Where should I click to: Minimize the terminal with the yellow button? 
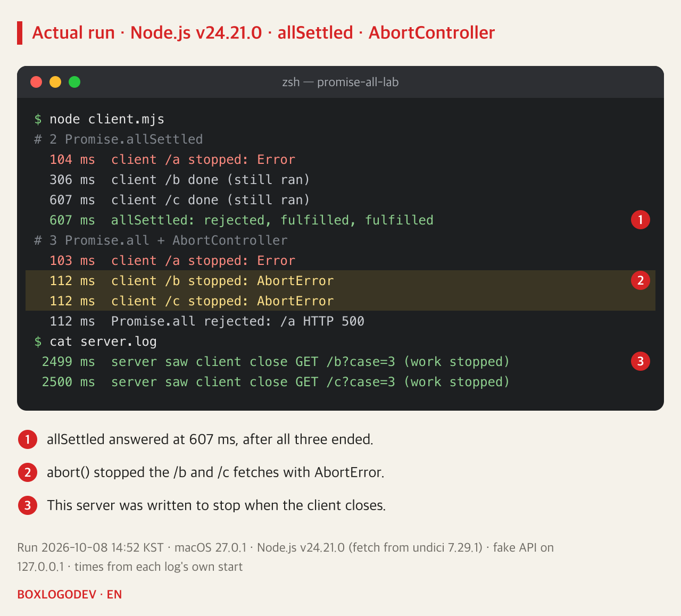pos(55,82)
